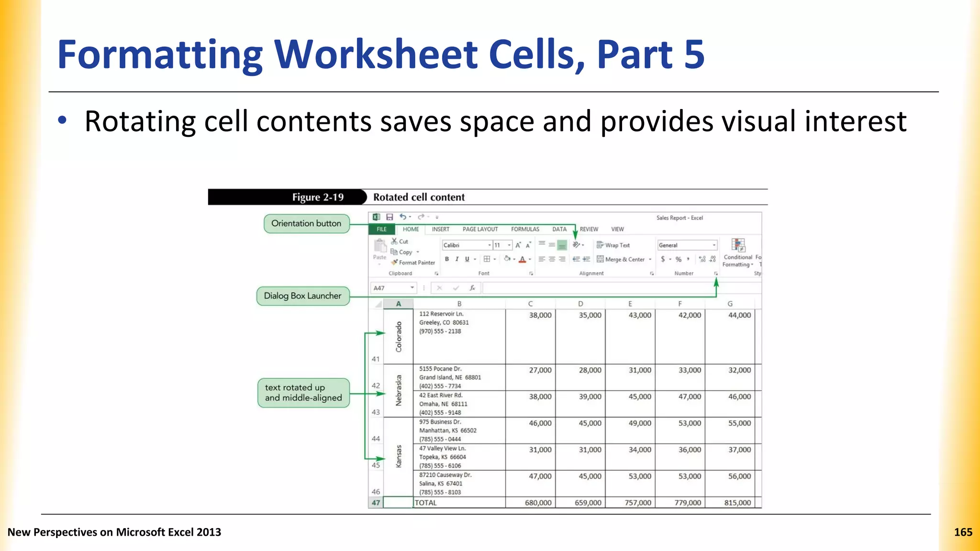This screenshot has height=551, width=980.
Task: Open the Alignment dialog box launcher
Action: tap(652, 274)
